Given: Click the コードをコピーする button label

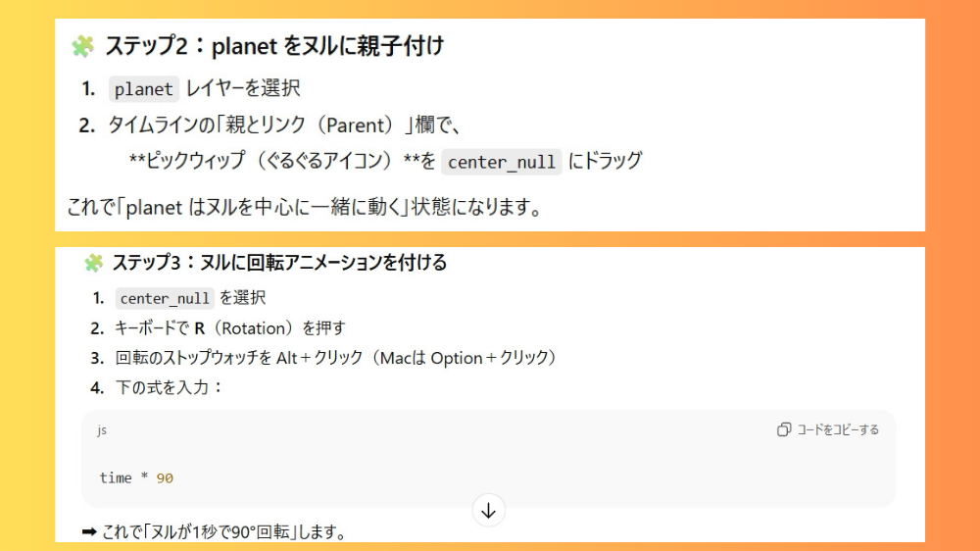Looking at the screenshot, I should (x=837, y=429).
